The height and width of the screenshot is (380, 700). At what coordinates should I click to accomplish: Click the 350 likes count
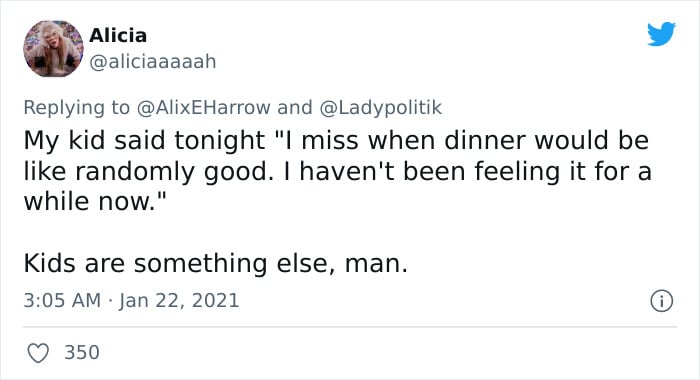click(x=82, y=352)
